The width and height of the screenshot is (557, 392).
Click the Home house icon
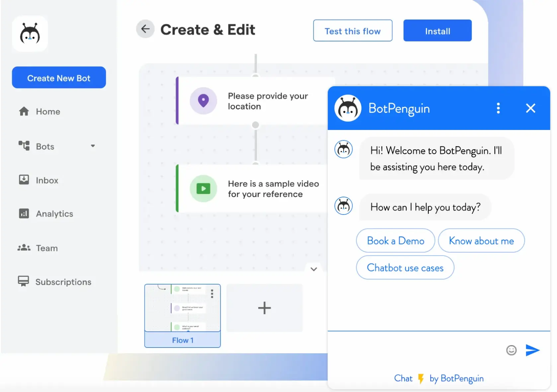pyautogui.click(x=24, y=111)
